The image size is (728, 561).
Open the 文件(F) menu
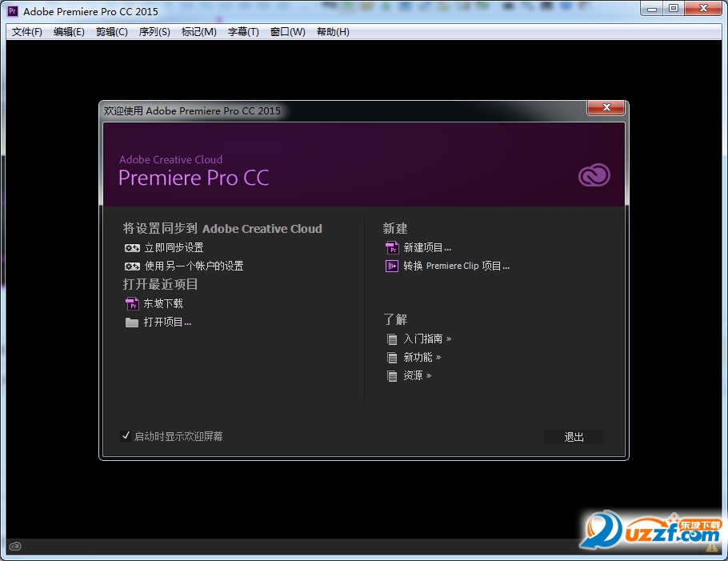click(x=27, y=31)
